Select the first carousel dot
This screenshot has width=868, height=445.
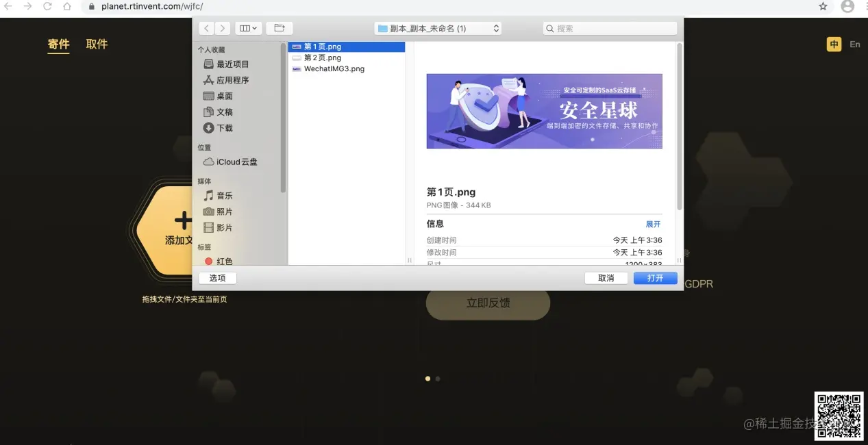coord(428,379)
